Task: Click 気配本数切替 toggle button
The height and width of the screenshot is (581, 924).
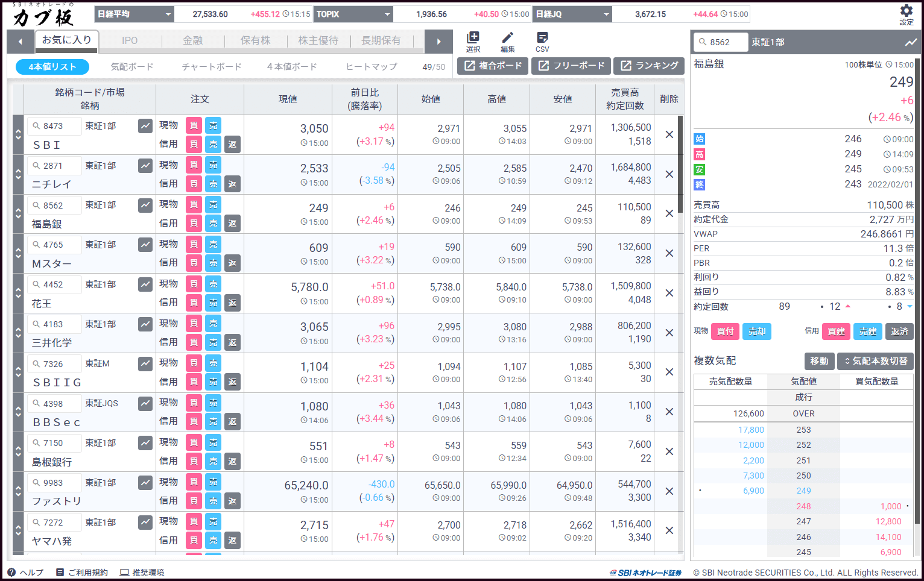Action: 875,361
